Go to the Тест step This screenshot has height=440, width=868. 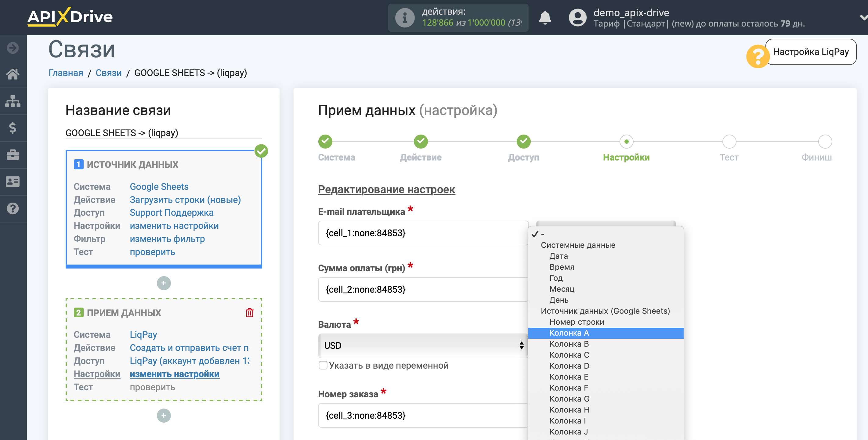tap(729, 142)
